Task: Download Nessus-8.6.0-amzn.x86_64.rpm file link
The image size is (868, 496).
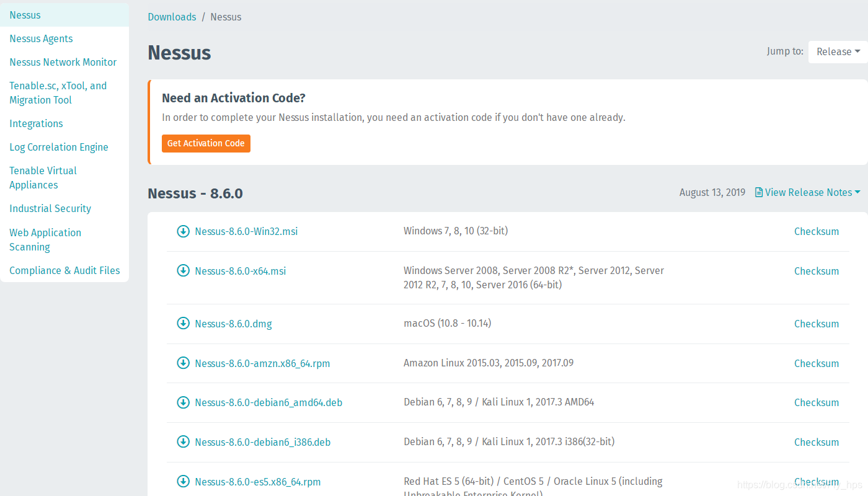Action: click(x=262, y=363)
